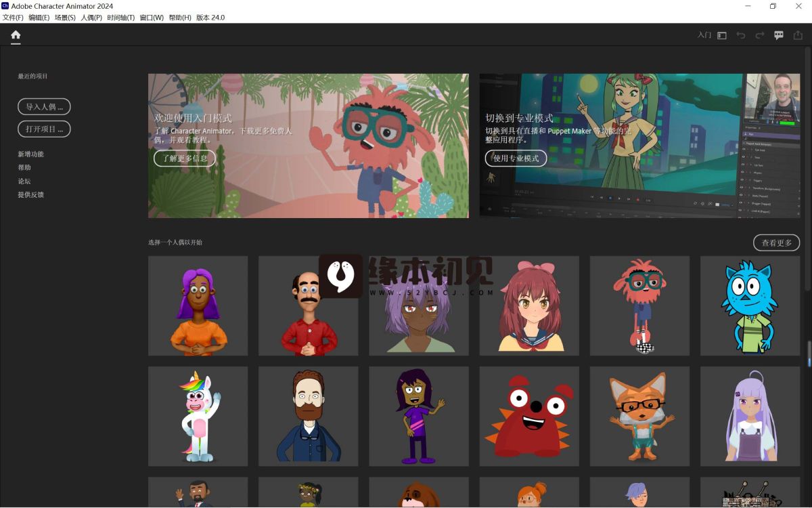
Task: Click the 欢迎使用入门模式 banner image
Action: point(309,146)
